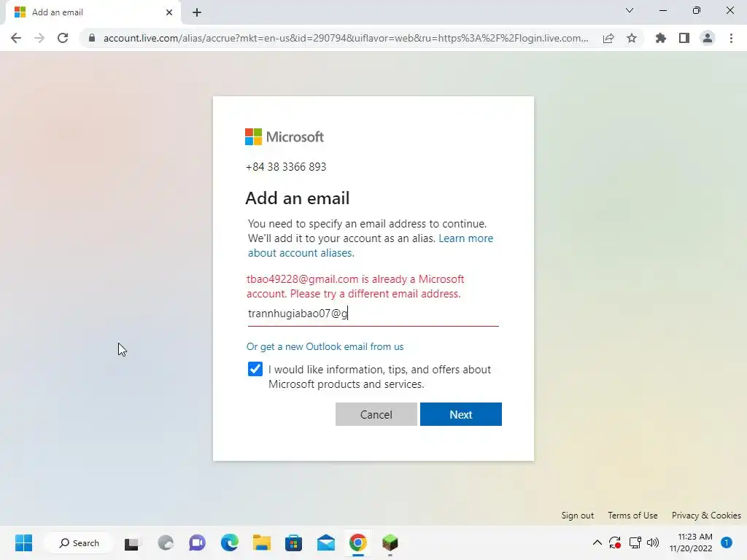
Task: Go back to the previous page
Action: [16, 38]
